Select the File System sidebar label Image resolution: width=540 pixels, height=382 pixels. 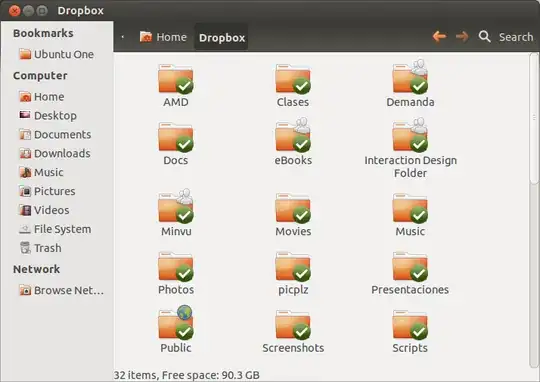[x=62, y=229]
